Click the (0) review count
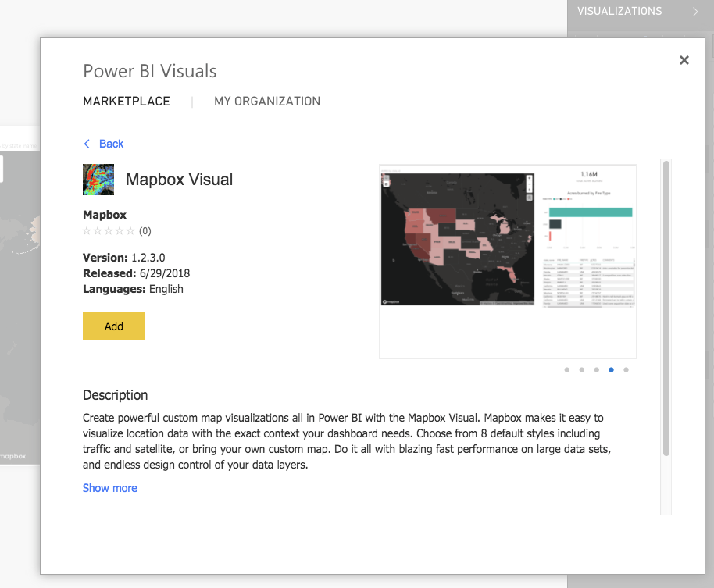Screen dimensions: 714x588 (145, 231)
